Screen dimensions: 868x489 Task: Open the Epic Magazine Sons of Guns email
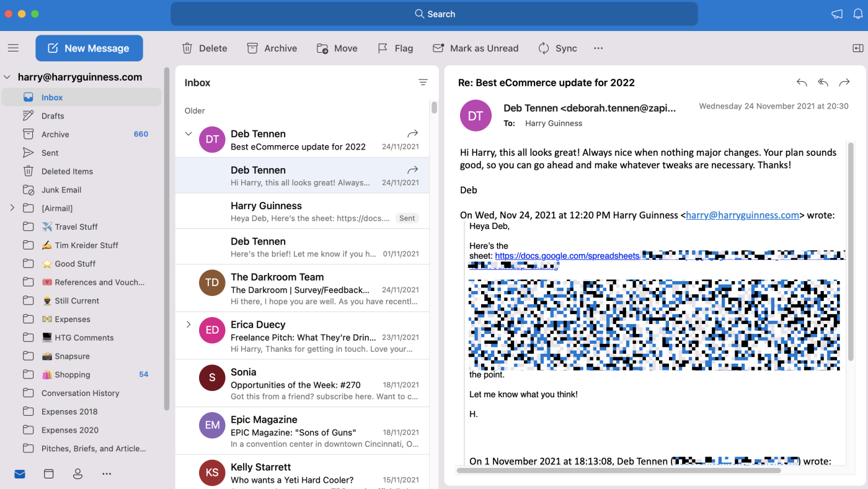[302, 431]
